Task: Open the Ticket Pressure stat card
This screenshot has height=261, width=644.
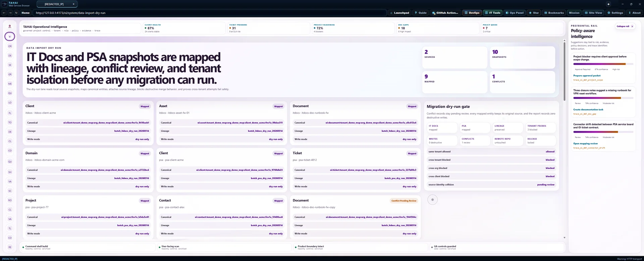Action: pyautogui.click(x=268, y=28)
